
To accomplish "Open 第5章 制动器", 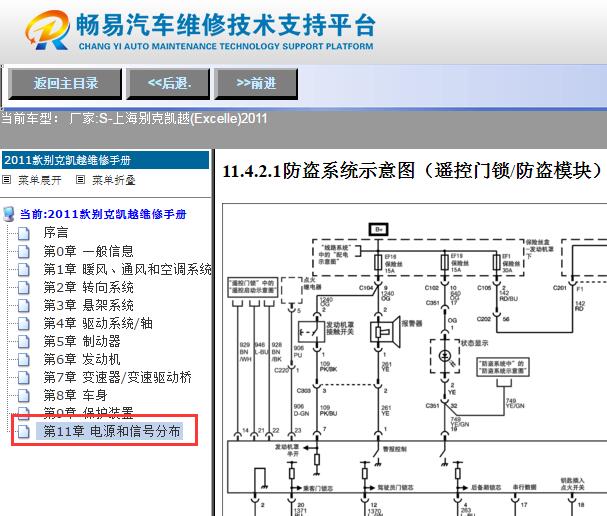I will tap(82, 341).
